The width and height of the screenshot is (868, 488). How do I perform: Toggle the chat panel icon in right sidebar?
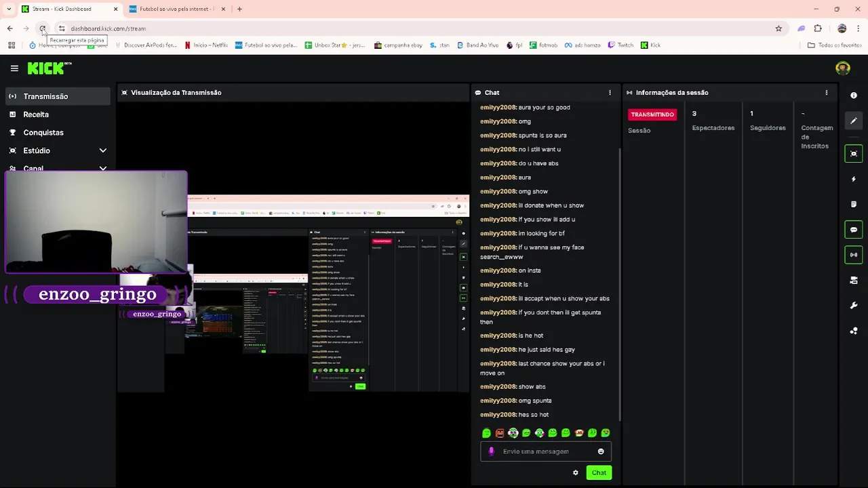click(x=854, y=230)
